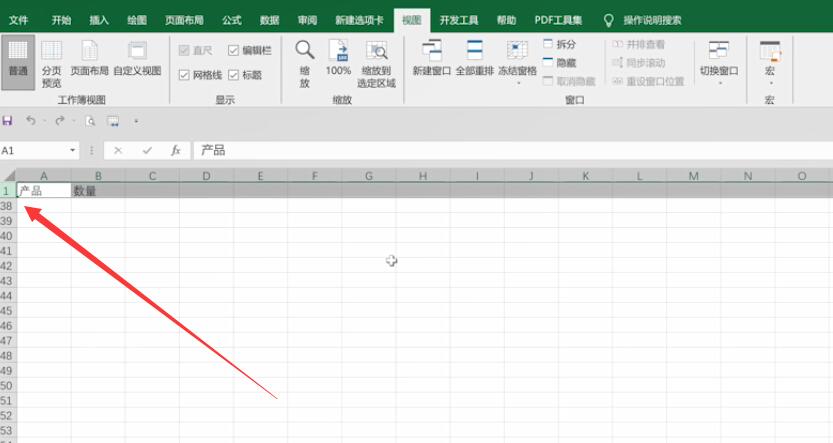Switch to the Help (帮助) tab
This screenshot has width=833, height=443.
click(x=506, y=20)
